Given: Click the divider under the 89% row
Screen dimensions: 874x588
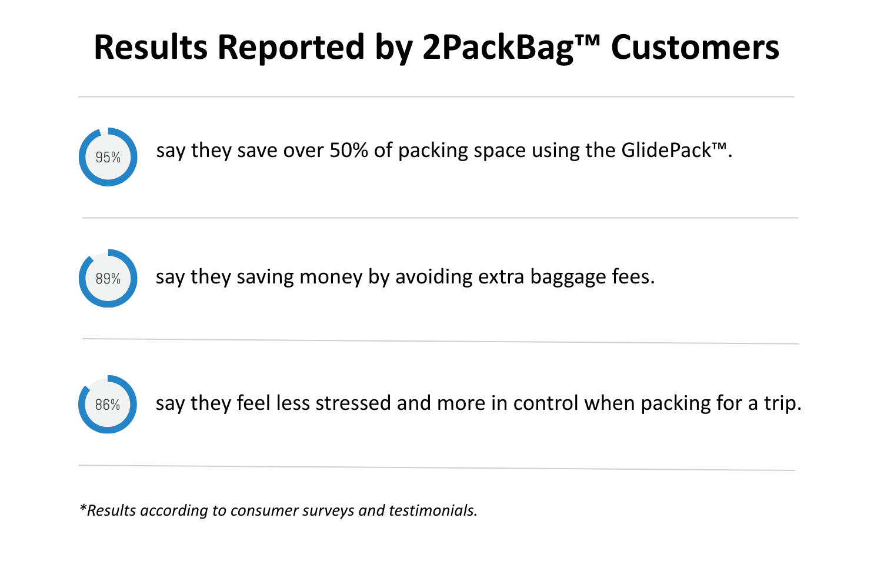Looking at the screenshot, I should [441, 341].
